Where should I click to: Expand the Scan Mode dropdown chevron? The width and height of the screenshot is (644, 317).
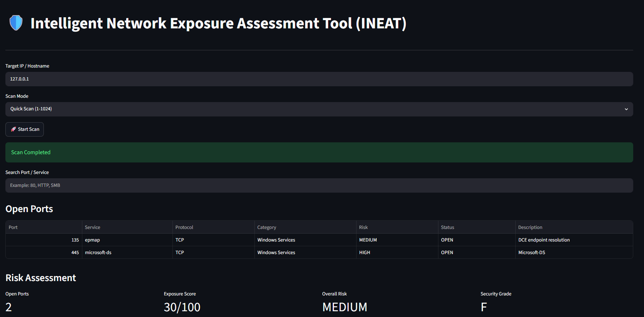click(x=626, y=109)
